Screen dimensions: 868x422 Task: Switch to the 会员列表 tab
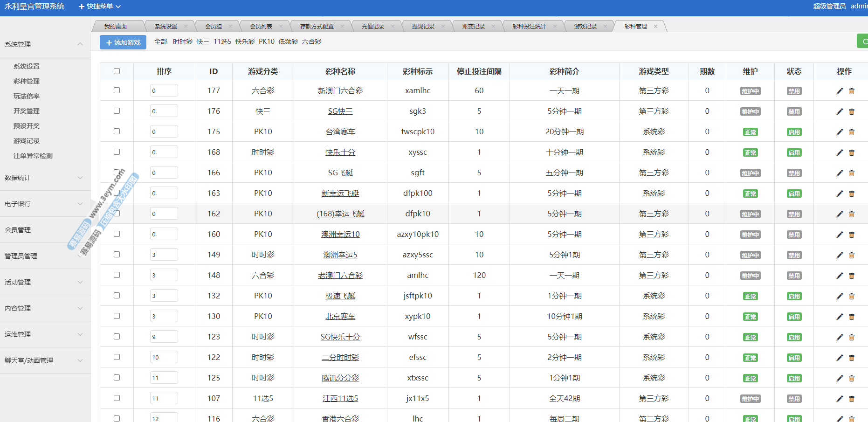[x=261, y=27]
